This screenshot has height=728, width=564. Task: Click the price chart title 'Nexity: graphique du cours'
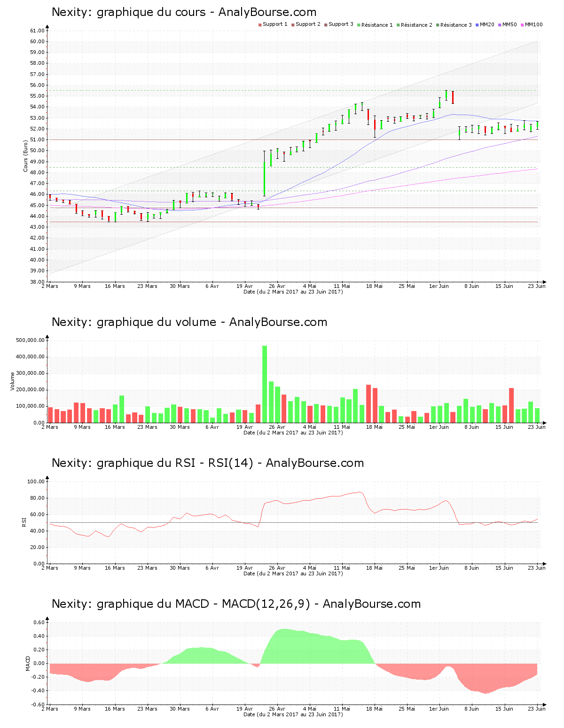129,12
